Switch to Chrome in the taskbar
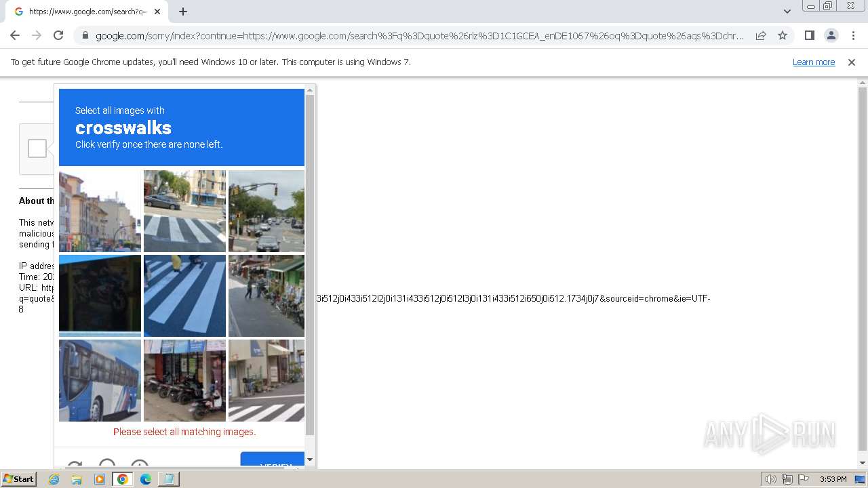This screenshot has width=868, height=488. point(123,479)
